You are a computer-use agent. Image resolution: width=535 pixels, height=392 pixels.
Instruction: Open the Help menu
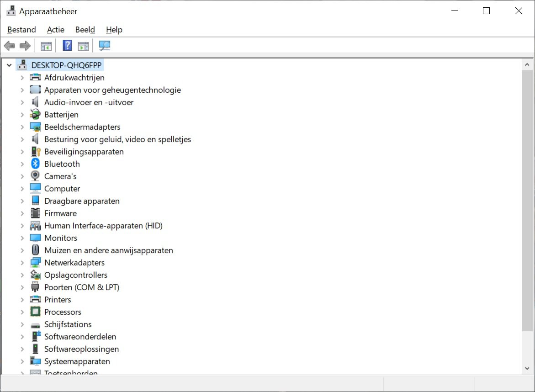pos(114,30)
